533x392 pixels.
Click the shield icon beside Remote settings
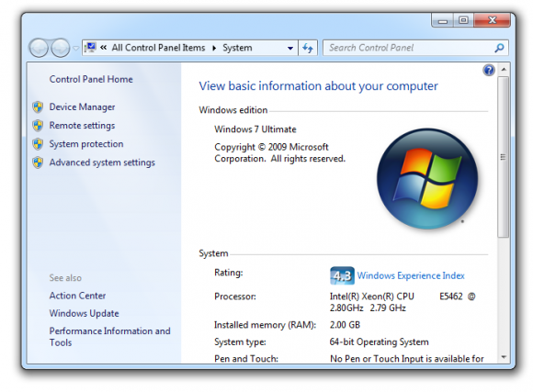click(x=38, y=126)
